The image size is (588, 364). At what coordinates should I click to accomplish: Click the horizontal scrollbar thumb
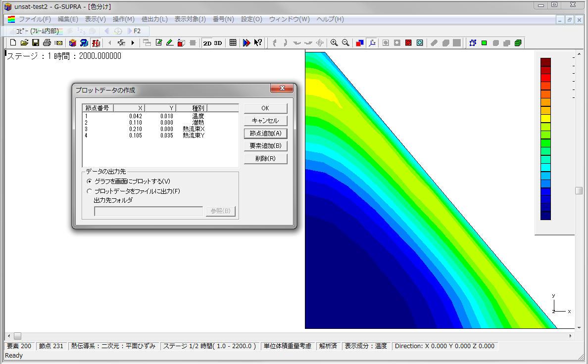[x=18, y=336]
